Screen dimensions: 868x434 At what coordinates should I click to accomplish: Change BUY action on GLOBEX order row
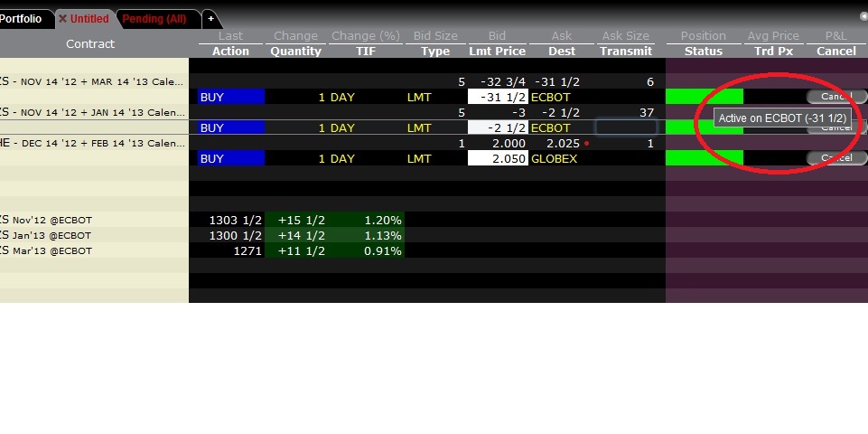point(231,158)
